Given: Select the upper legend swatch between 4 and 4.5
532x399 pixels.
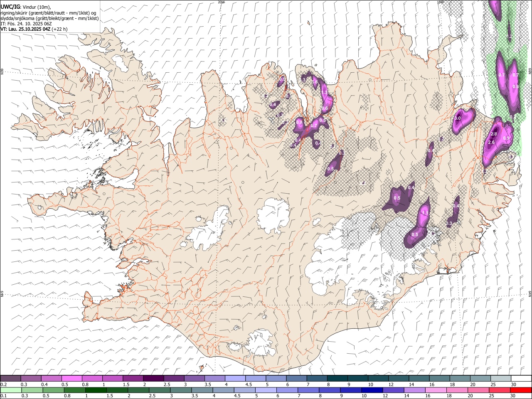Looking at the screenshot, I should [x=235, y=378].
